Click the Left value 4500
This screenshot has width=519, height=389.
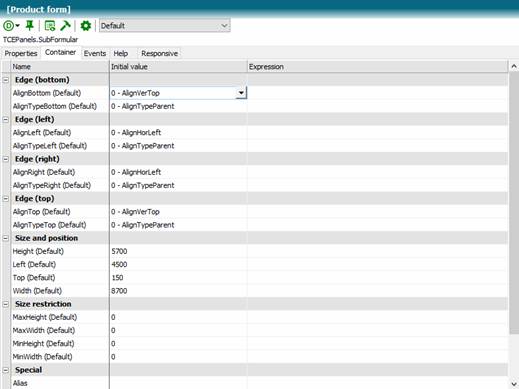pos(119,265)
